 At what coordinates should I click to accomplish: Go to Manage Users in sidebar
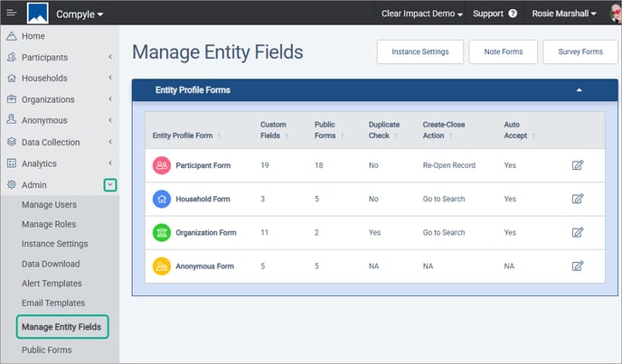49,205
